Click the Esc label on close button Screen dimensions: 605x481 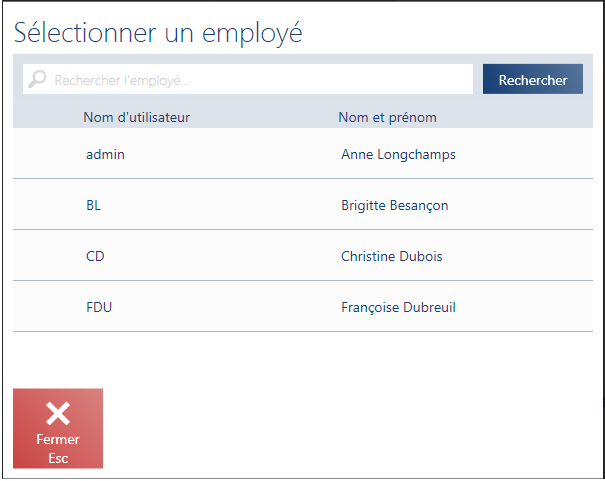pyautogui.click(x=58, y=458)
